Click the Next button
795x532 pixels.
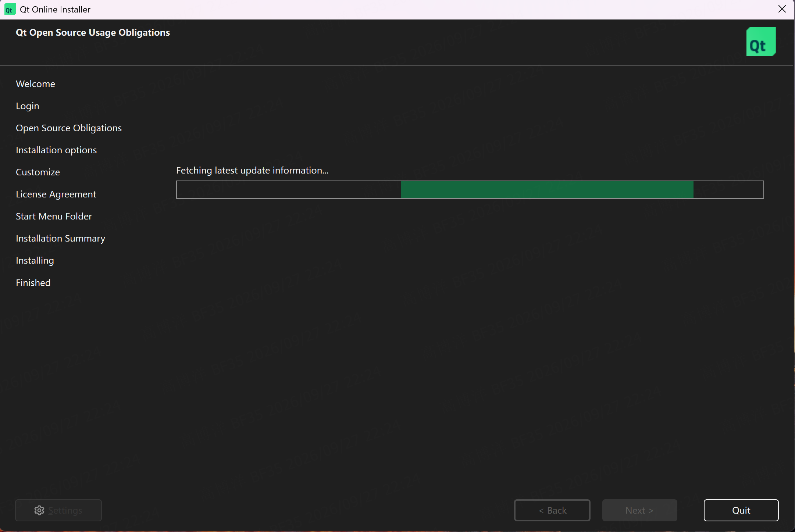pos(639,510)
